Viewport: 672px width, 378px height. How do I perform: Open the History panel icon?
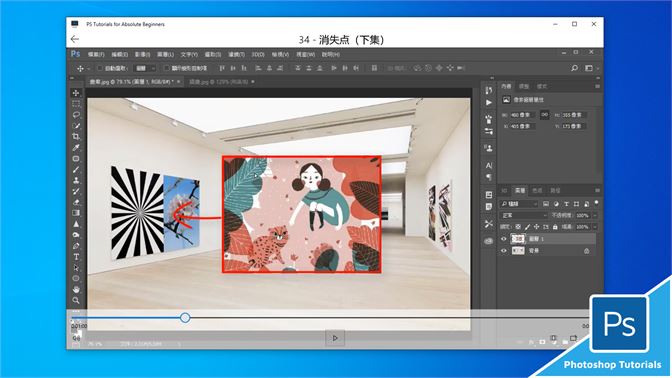(489, 90)
